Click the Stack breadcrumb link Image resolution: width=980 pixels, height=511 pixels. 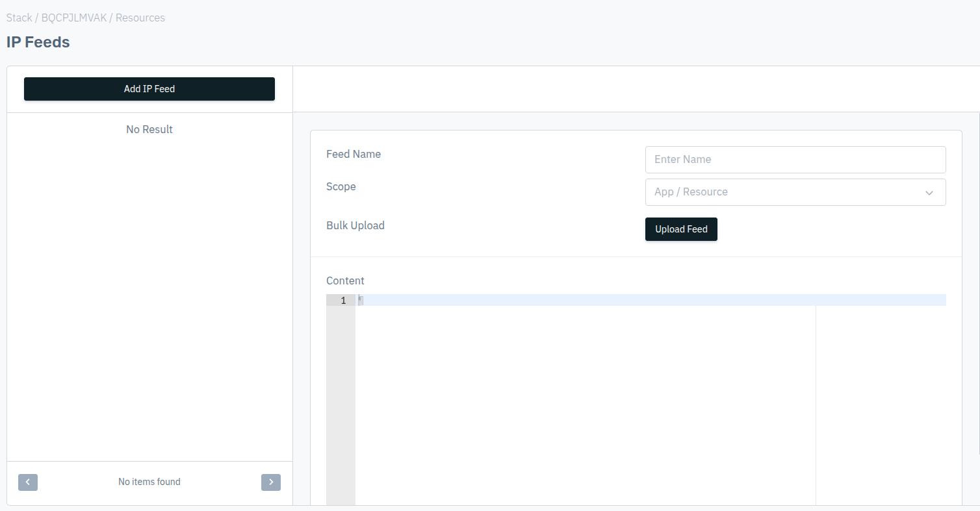click(x=19, y=18)
